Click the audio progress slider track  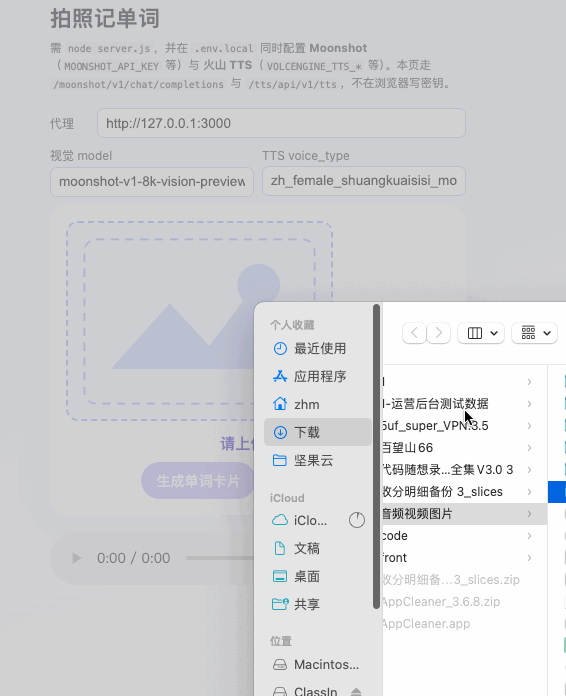(x=220, y=558)
